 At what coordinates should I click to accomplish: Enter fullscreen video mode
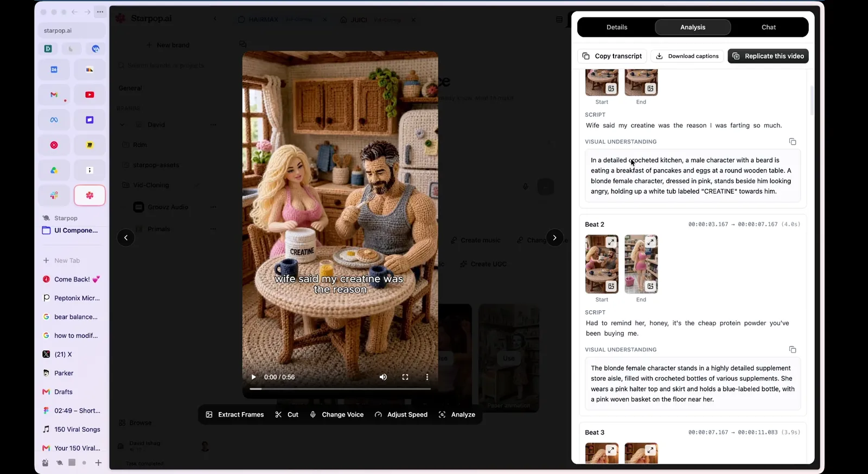405,377
